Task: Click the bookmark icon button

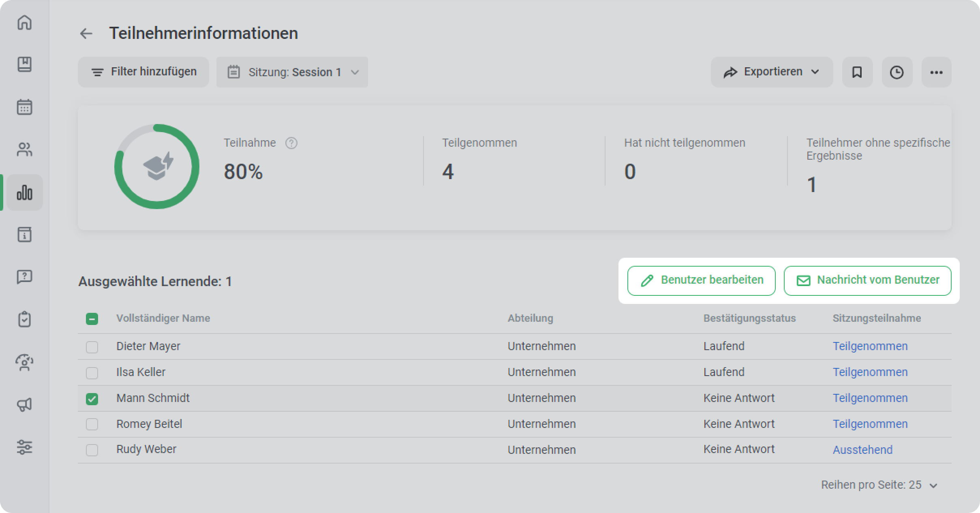Action: [x=857, y=72]
